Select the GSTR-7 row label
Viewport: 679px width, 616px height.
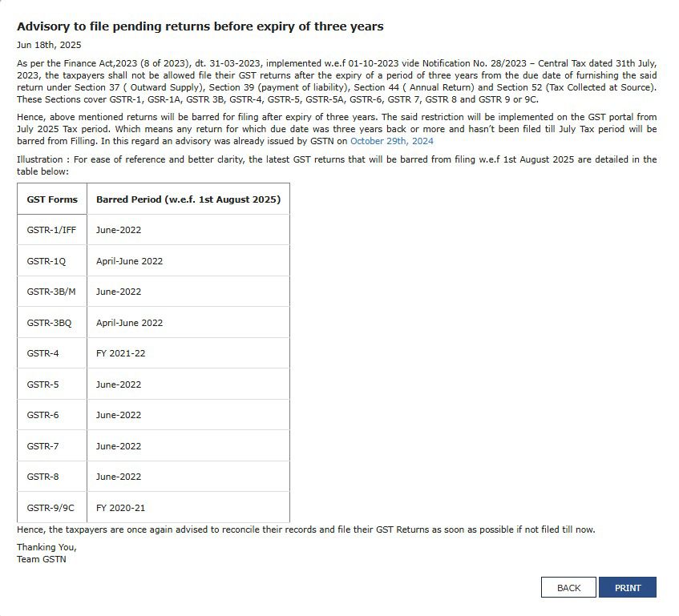tap(42, 446)
